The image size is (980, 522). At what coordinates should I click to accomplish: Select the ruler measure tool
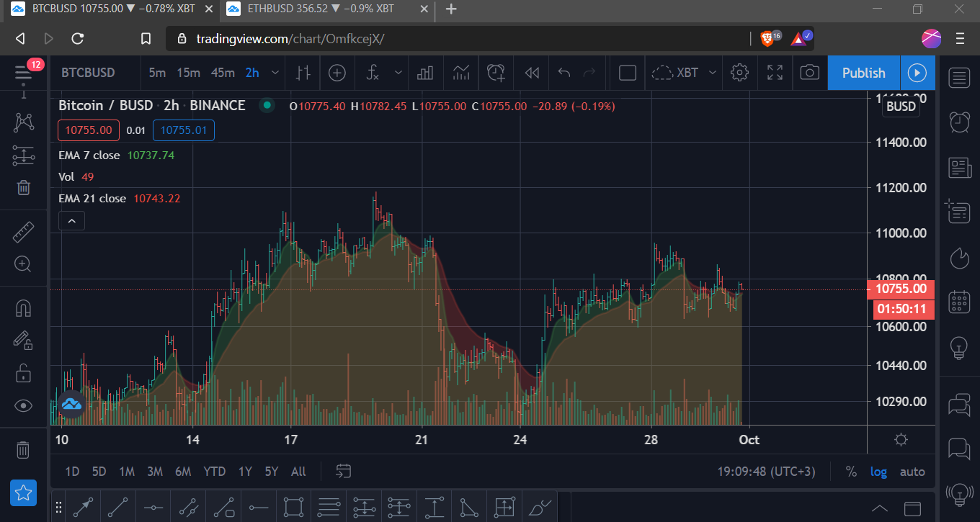[x=23, y=232]
